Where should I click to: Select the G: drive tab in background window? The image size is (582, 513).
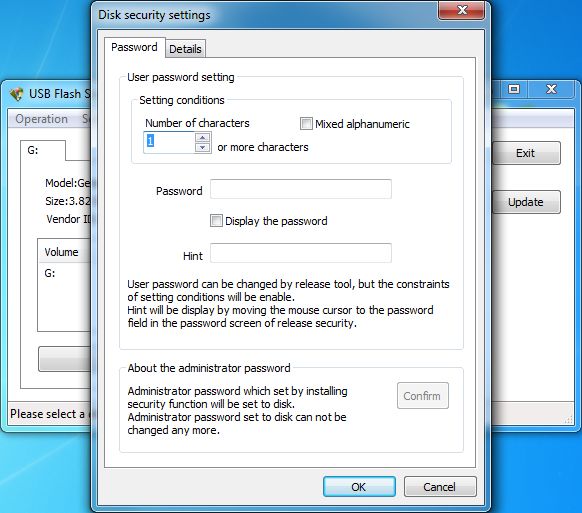[x=43, y=150]
